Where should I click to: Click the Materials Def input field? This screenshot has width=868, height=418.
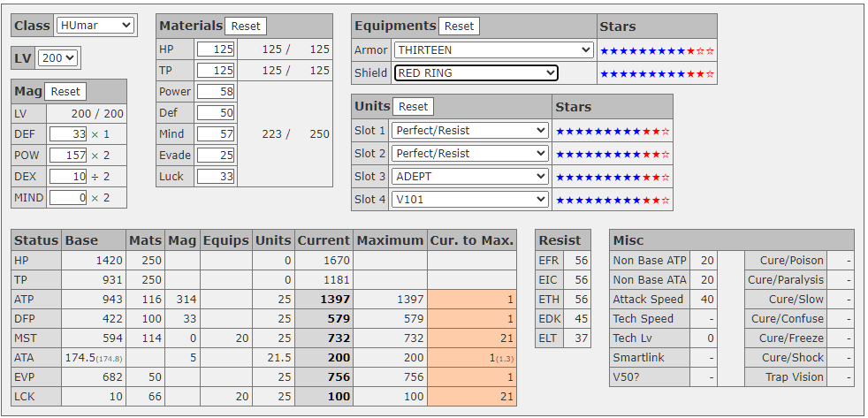(216, 113)
